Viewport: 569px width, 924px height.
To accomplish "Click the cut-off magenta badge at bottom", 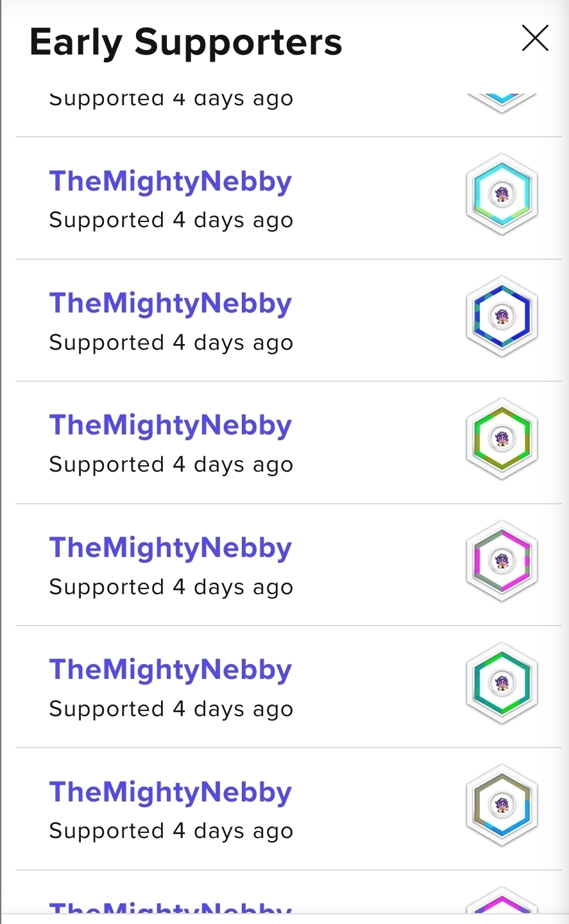I will (x=502, y=903).
